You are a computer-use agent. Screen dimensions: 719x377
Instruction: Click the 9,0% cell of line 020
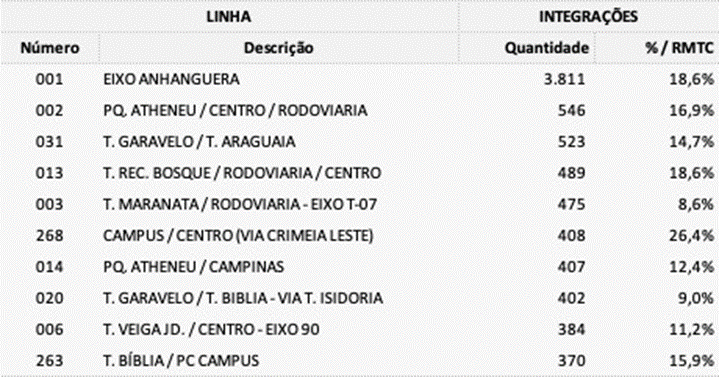point(696,298)
